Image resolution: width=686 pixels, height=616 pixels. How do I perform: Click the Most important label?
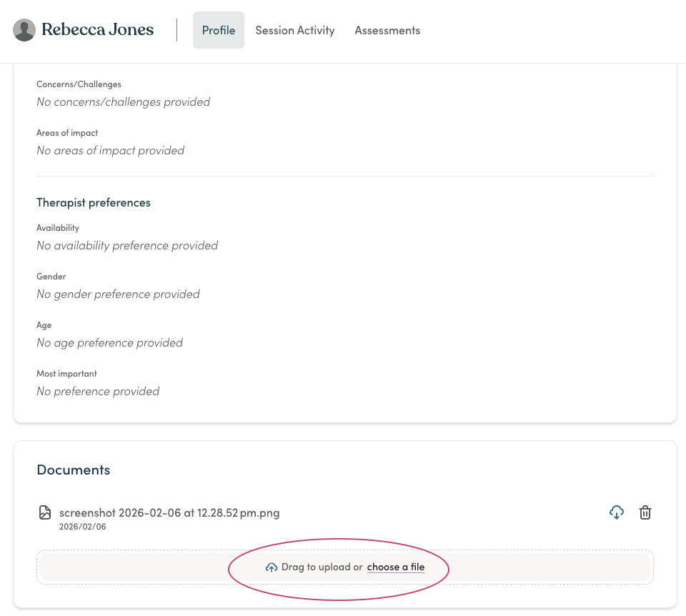[x=66, y=374]
